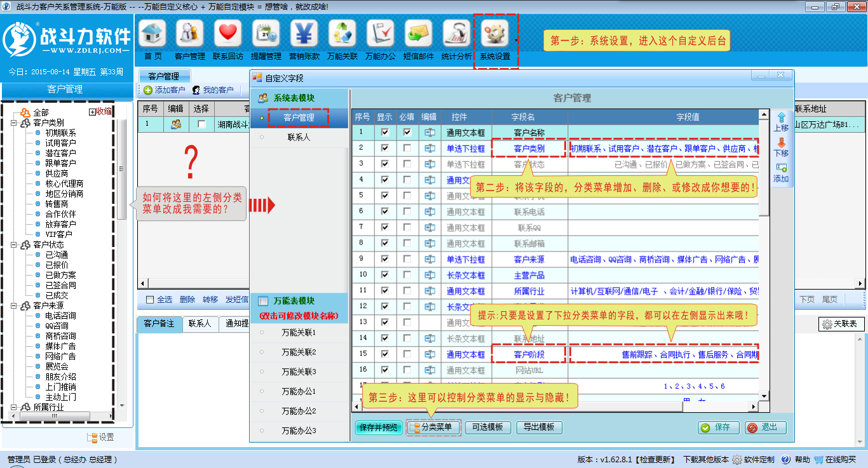
Task: Click the 保存 button in the dialog
Action: tap(718, 428)
